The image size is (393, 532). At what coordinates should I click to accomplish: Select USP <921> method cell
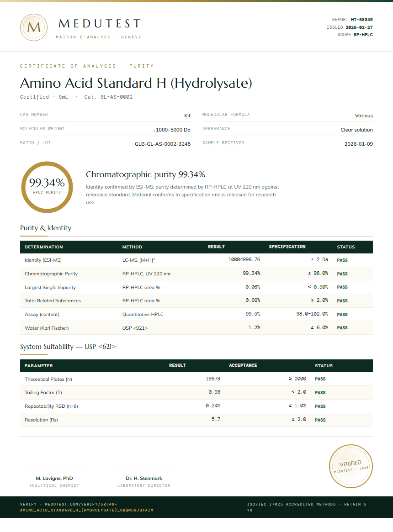click(135, 328)
